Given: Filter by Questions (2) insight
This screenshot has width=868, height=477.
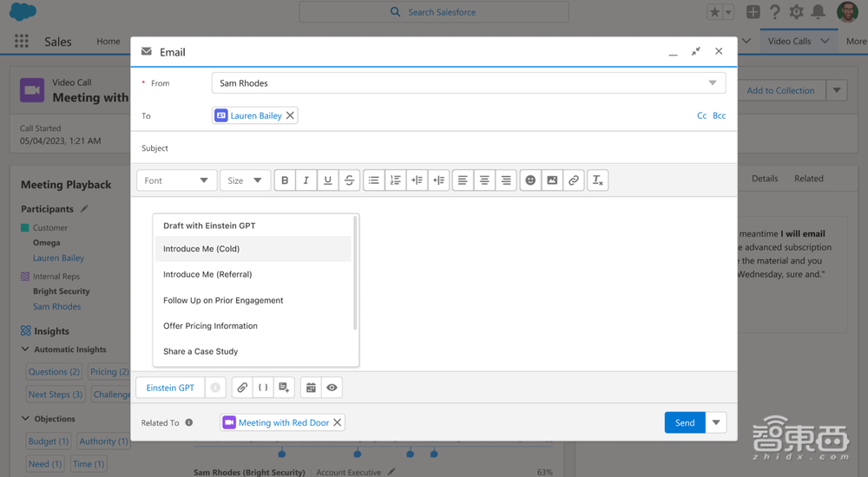Looking at the screenshot, I should coord(54,371).
